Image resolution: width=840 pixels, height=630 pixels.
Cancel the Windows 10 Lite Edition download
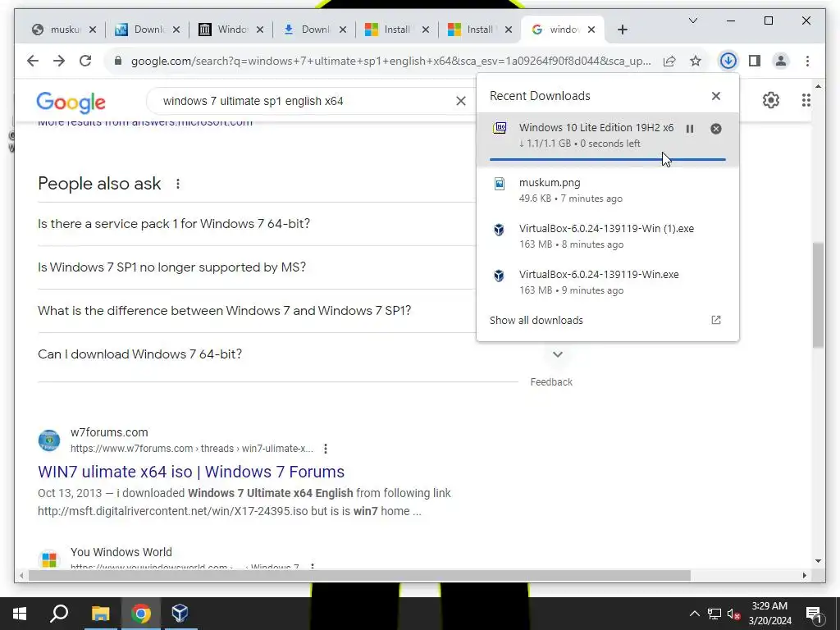[x=715, y=129]
